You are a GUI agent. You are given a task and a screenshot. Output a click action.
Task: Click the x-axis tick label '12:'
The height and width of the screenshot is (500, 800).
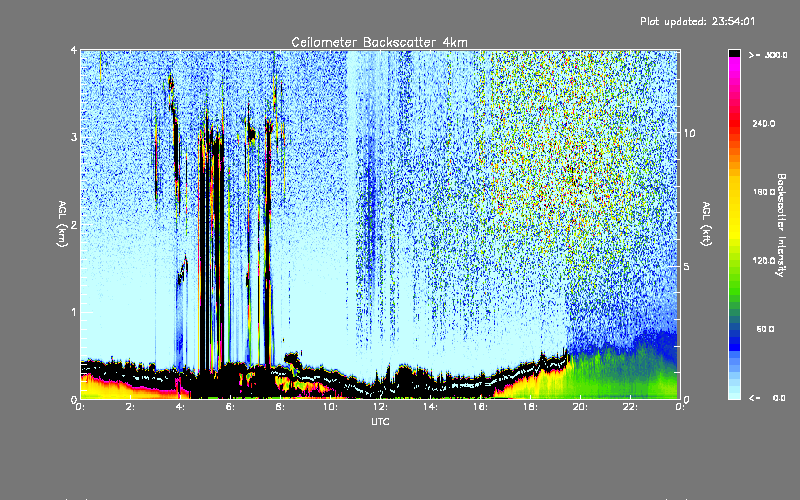pos(380,407)
